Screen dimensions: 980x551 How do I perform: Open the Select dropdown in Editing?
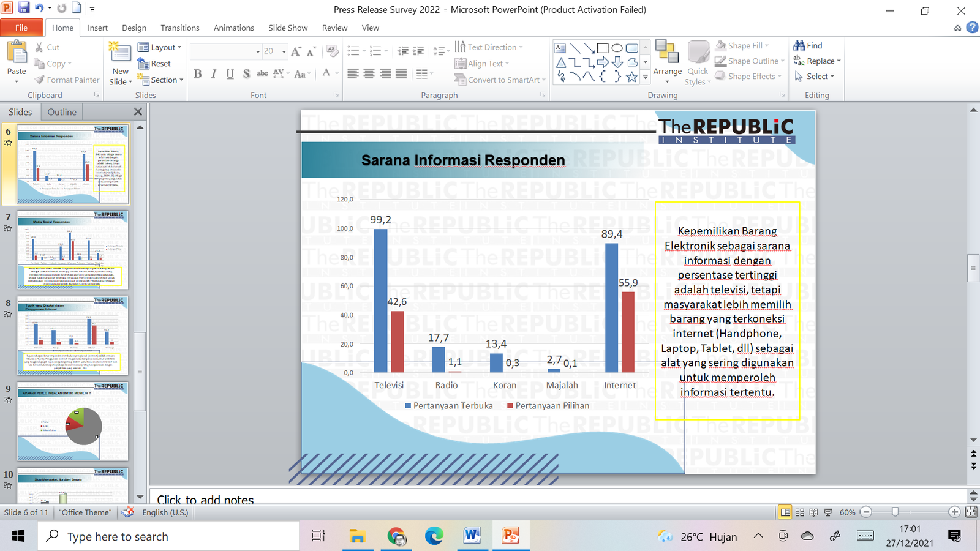coord(814,76)
